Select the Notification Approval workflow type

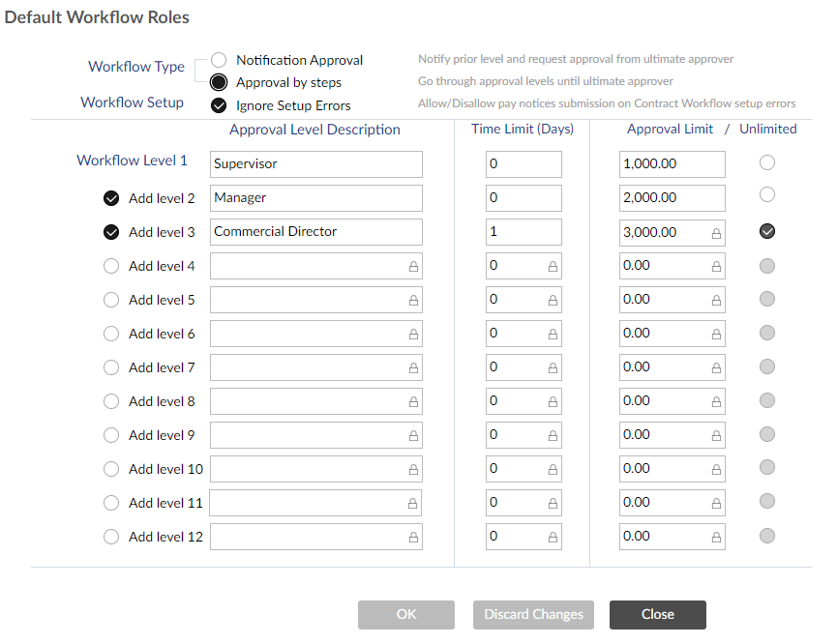coord(219,59)
